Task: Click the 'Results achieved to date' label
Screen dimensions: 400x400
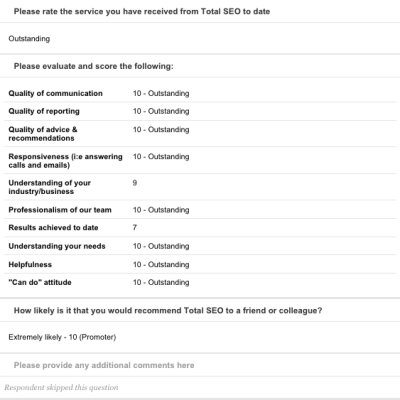Action: 53,228
